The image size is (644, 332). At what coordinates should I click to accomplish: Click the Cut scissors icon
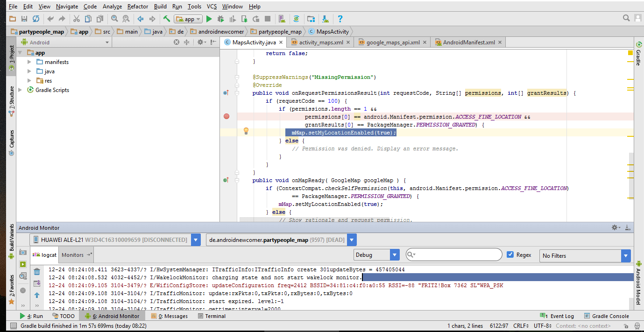[x=77, y=19]
